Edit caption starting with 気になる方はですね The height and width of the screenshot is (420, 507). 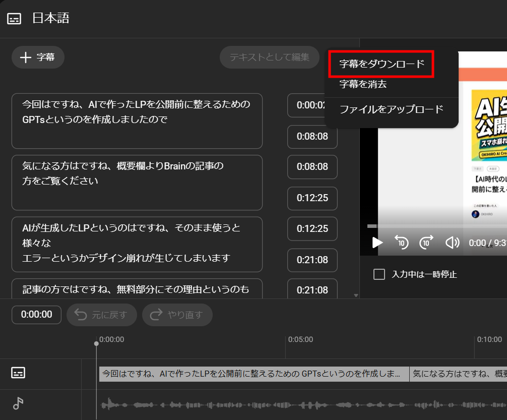[137, 183]
